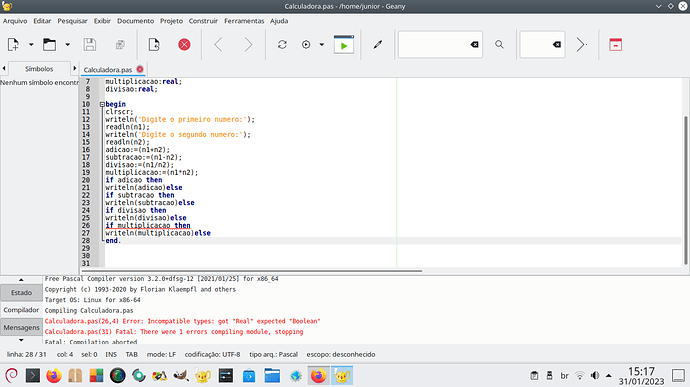The width and height of the screenshot is (690, 387).
Task: Show previous message tabs with up arrow
Action: (21, 280)
